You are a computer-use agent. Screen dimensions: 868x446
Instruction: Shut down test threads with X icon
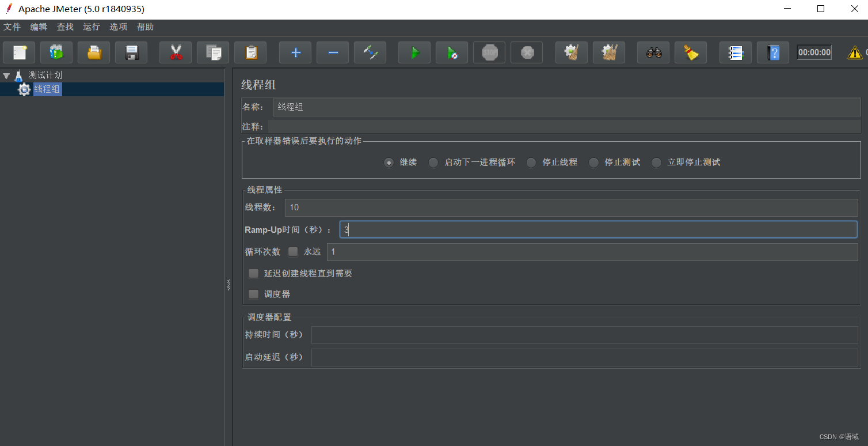click(527, 52)
